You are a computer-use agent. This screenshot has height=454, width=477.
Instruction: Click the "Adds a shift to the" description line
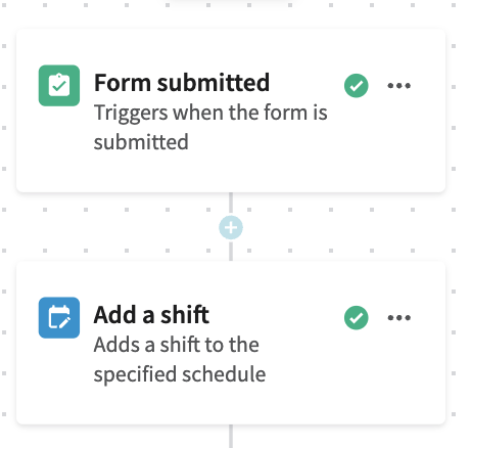176,344
